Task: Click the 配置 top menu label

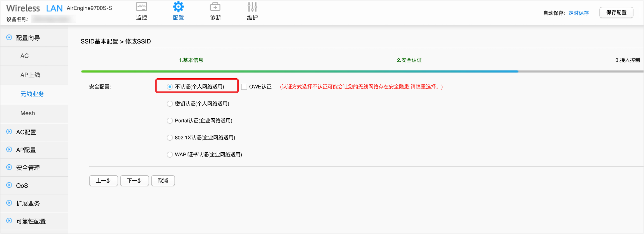Action: tap(179, 18)
